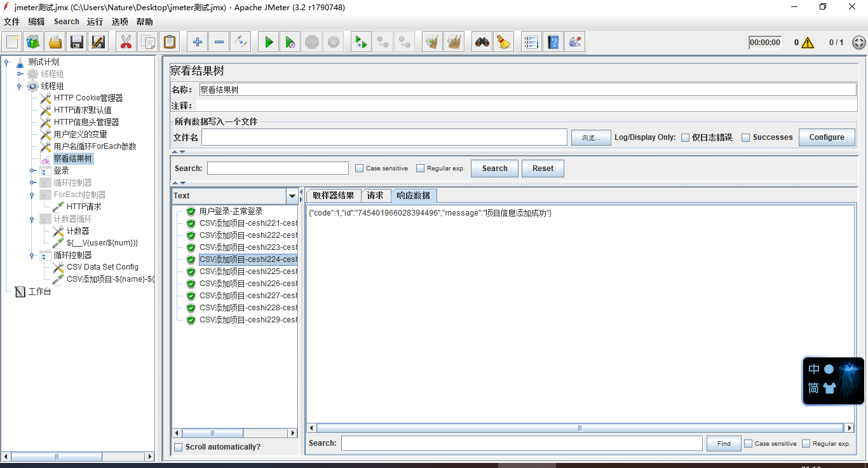868x468 pixels.
Task: Open the 文件 menu
Action: [11, 22]
